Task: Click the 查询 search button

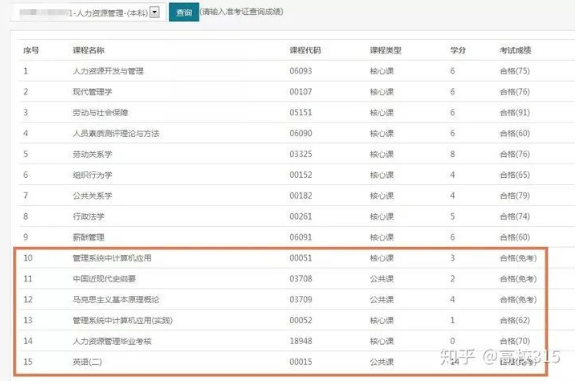Action: click(x=184, y=12)
